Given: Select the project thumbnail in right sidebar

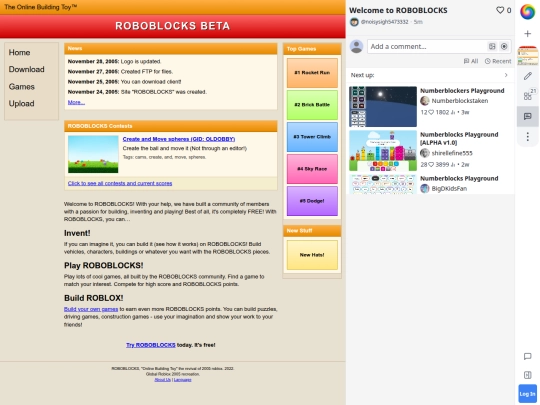Looking at the screenshot, I should click(x=527, y=55).
